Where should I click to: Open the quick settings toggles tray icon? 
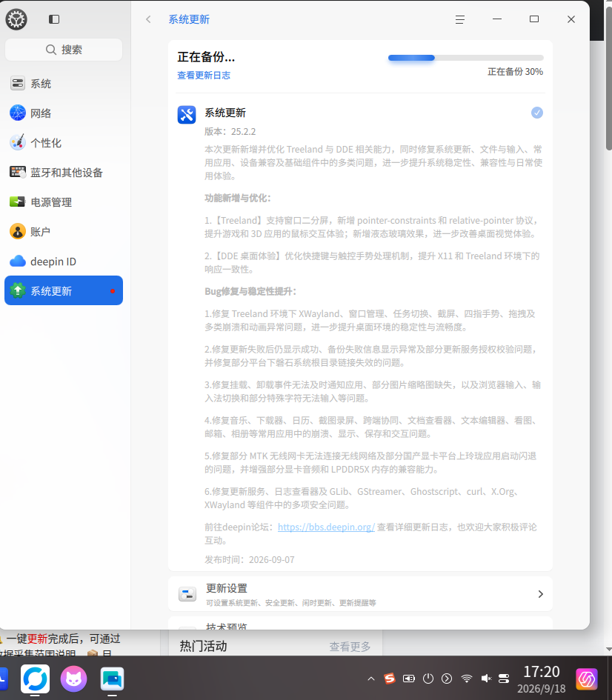pos(504,679)
